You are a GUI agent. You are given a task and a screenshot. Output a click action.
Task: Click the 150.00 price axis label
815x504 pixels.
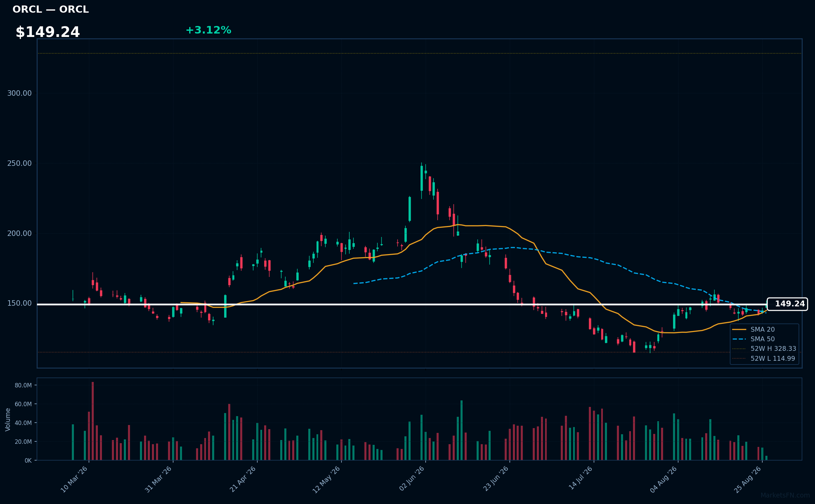tap(20, 303)
